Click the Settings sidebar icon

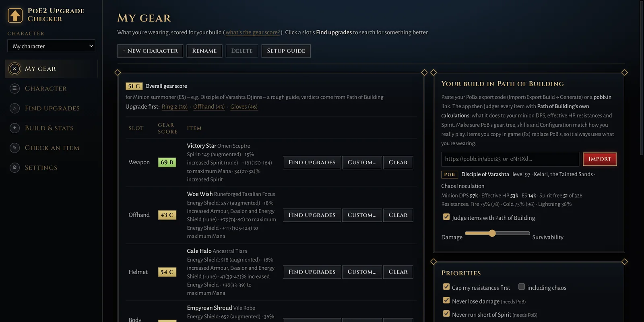(x=14, y=167)
